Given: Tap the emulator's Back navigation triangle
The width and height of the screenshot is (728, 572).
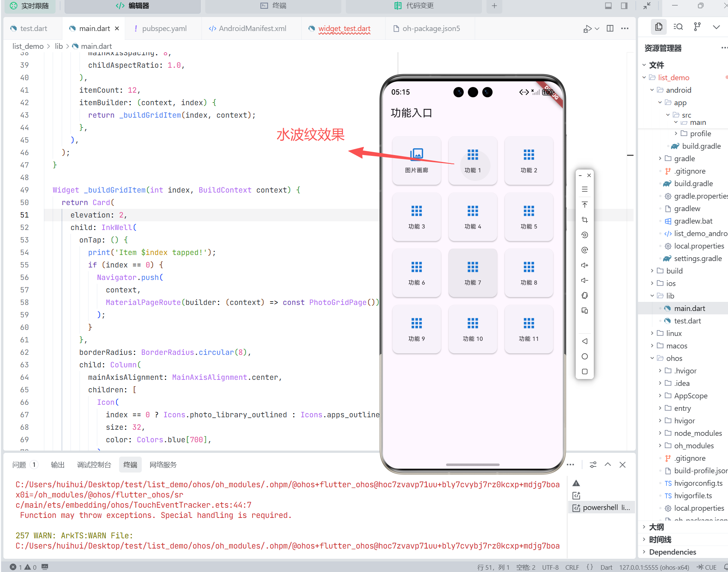Looking at the screenshot, I should (584, 341).
